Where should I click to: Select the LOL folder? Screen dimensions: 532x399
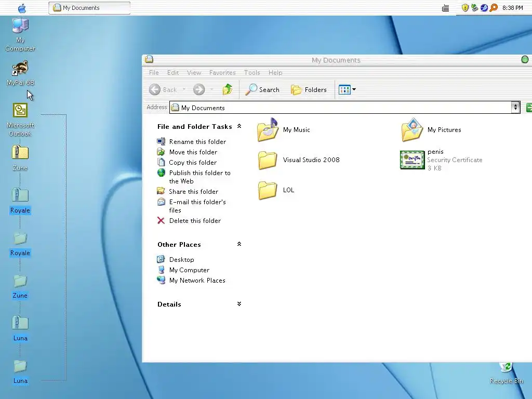tap(276, 190)
